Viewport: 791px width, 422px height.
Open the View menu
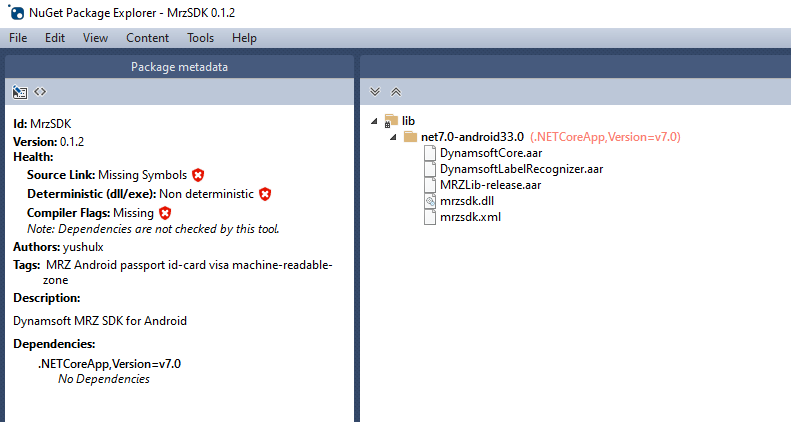tap(96, 38)
